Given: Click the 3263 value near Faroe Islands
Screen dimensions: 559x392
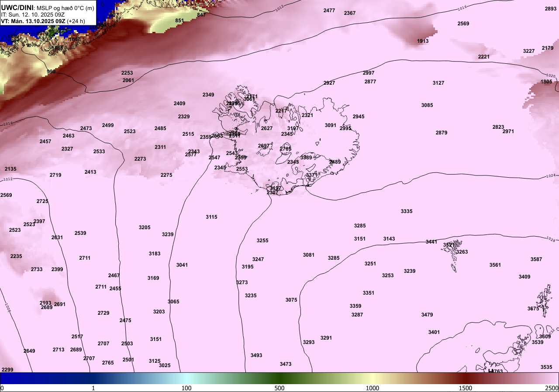Looking at the screenshot, I should pos(462,252).
